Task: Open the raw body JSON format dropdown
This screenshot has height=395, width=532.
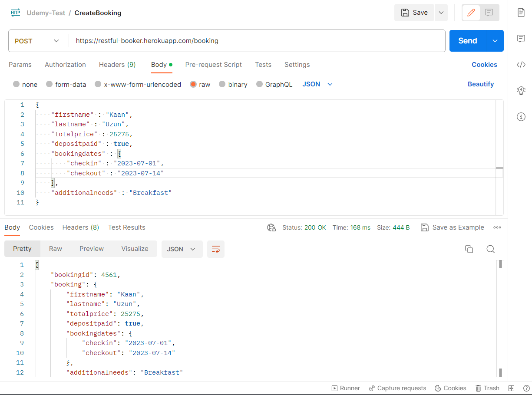Action: [317, 84]
